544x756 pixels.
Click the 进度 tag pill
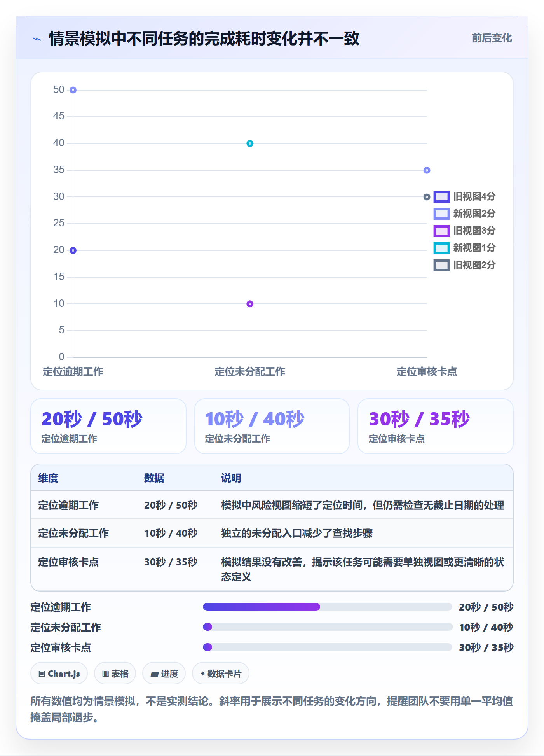pyautogui.click(x=164, y=674)
